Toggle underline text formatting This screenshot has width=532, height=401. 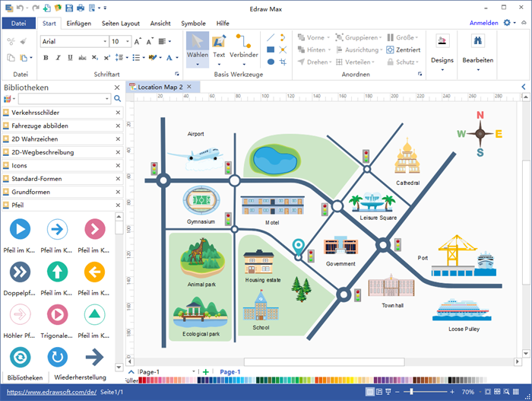click(x=68, y=58)
